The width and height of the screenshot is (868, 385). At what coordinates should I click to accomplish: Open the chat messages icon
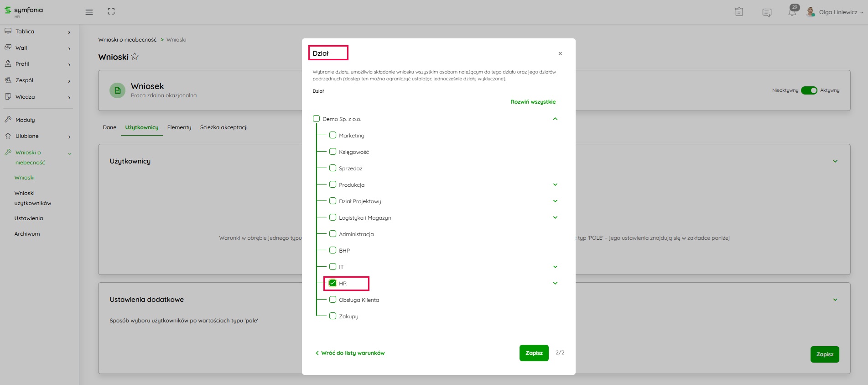(x=767, y=12)
